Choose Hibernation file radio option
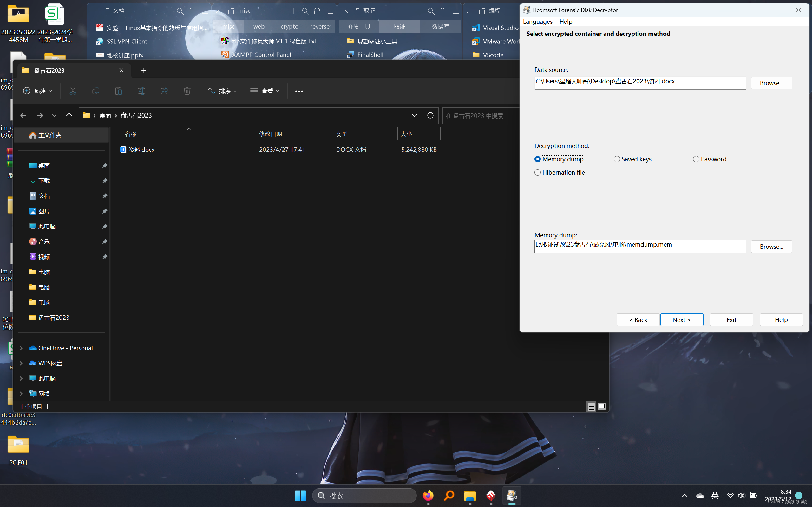This screenshot has width=812, height=507. pos(538,172)
